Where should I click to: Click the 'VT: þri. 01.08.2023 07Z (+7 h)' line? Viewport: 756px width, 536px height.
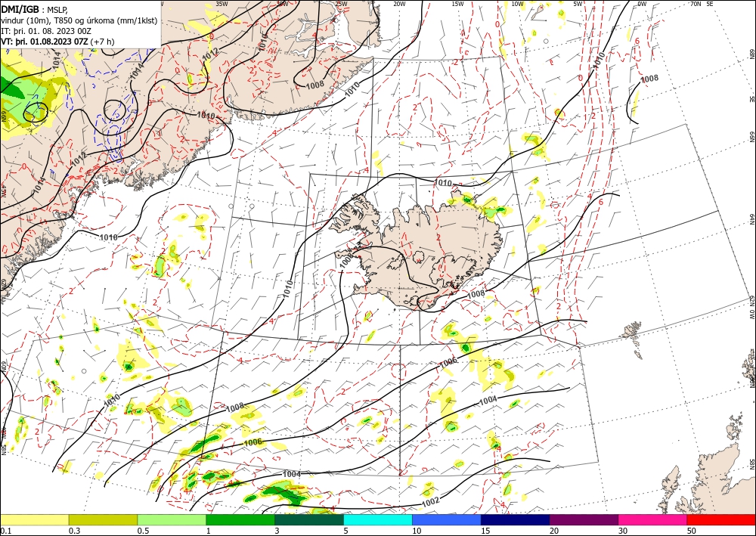(58, 42)
